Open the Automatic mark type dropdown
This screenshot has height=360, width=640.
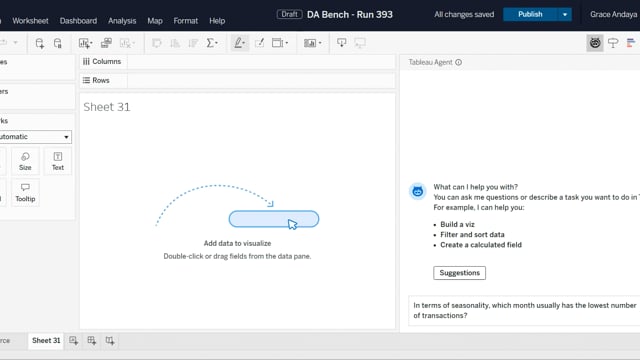point(35,137)
